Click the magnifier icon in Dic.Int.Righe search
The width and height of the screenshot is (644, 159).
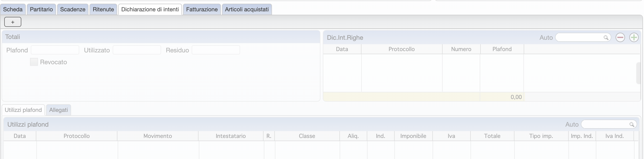(x=606, y=38)
